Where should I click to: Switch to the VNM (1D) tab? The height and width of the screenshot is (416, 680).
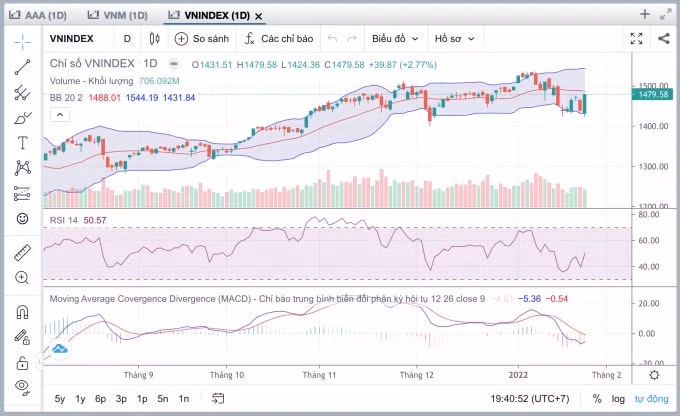pyautogui.click(x=118, y=15)
